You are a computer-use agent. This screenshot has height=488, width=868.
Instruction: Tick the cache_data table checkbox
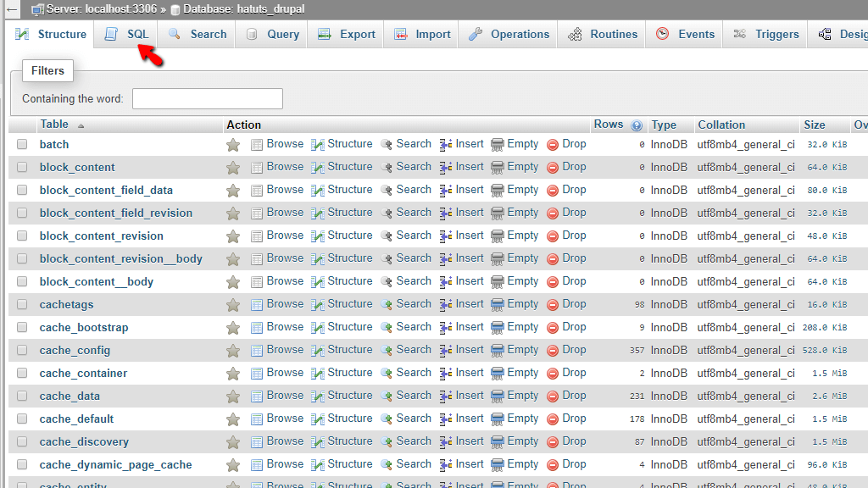click(21, 395)
